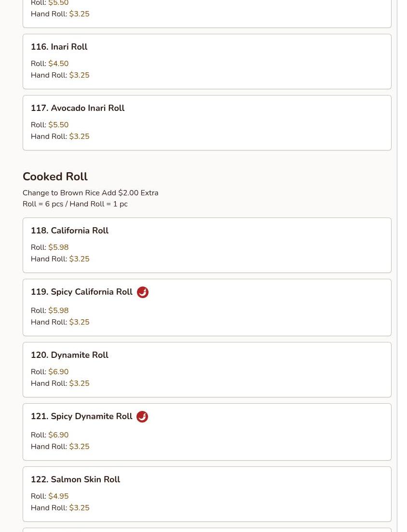This screenshot has height=532, width=407.
Task: Select the 121. Spicy Dynamite Roll title
Action: (x=81, y=416)
